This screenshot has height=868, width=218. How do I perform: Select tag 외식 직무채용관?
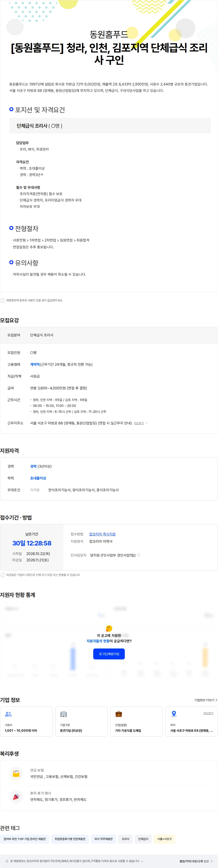pos(104,839)
